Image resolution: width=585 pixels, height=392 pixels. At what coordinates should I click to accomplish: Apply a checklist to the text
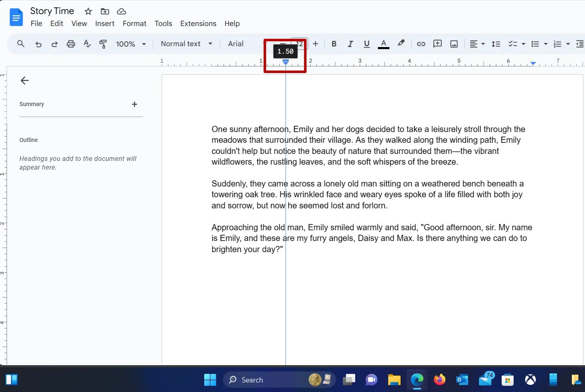[513, 44]
